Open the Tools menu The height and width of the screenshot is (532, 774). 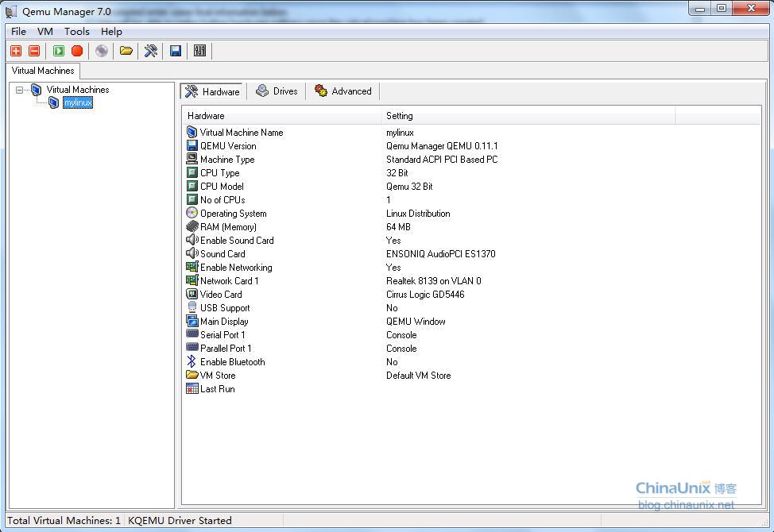[77, 32]
